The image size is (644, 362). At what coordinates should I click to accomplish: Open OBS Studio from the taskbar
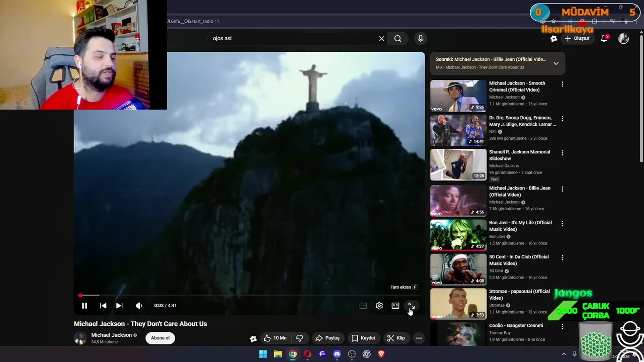coord(352,354)
